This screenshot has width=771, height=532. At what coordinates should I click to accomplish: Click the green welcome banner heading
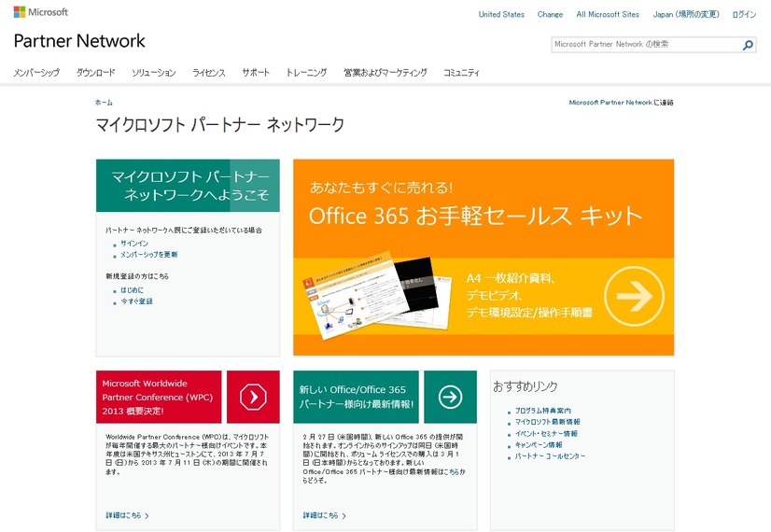click(188, 186)
